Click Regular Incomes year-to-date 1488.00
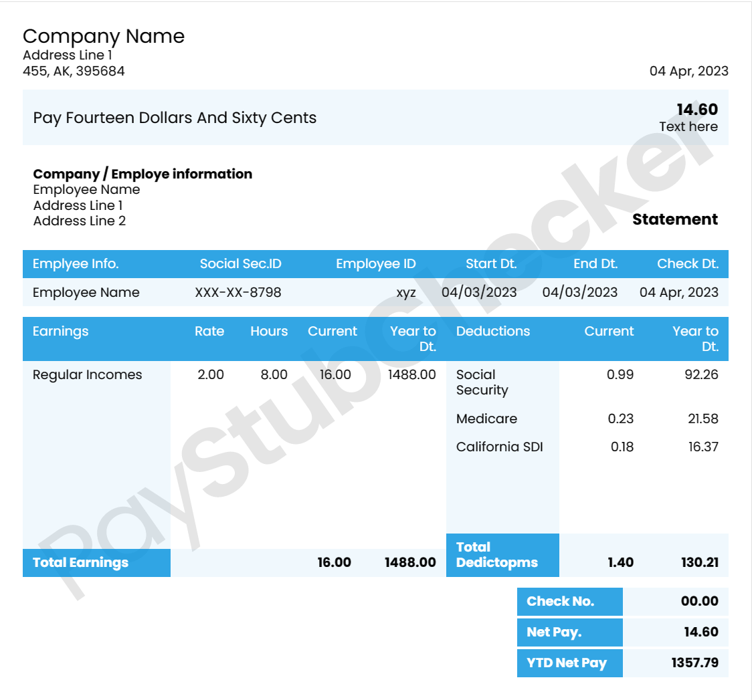The height and width of the screenshot is (700, 752). 412,374
